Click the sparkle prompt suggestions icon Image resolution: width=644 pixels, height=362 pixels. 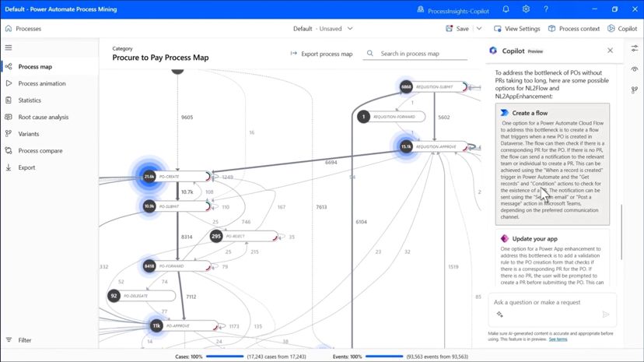tap(499, 315)
